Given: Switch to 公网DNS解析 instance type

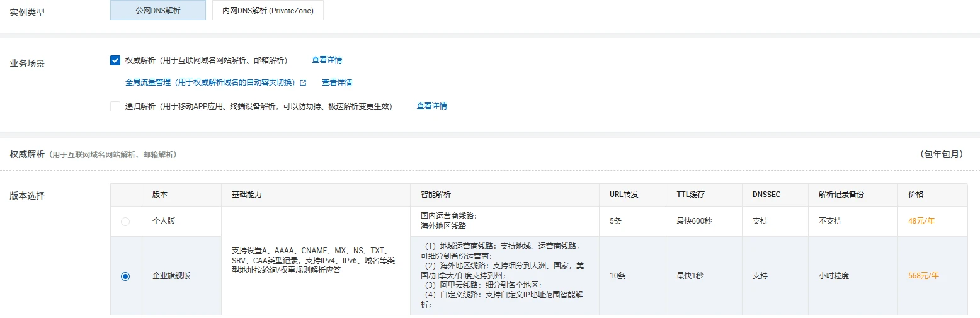Looking at the screenshot, I should (157, 11).
